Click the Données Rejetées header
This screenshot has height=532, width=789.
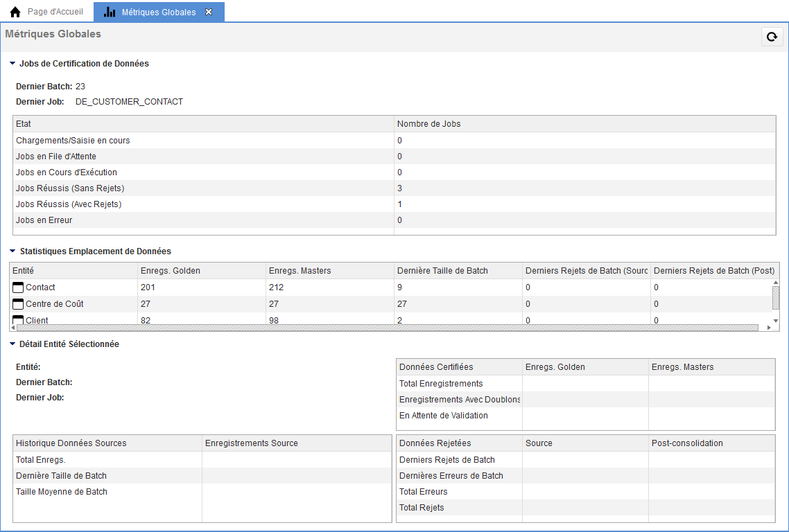coord(460,443)
